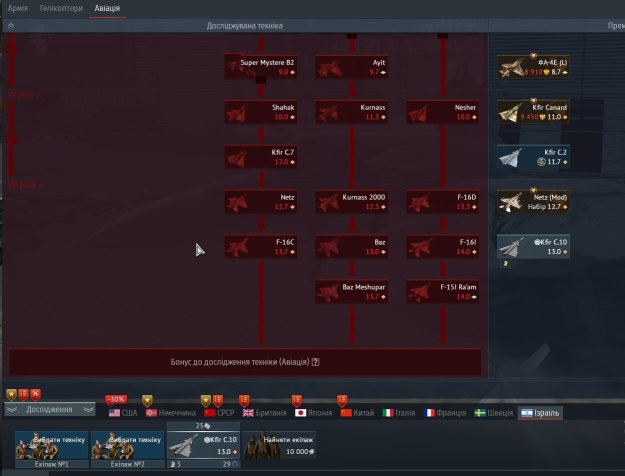
Task: Click the Kurnass 2000 aircraft
Action: pyautogui.click(x=352, y=202)
